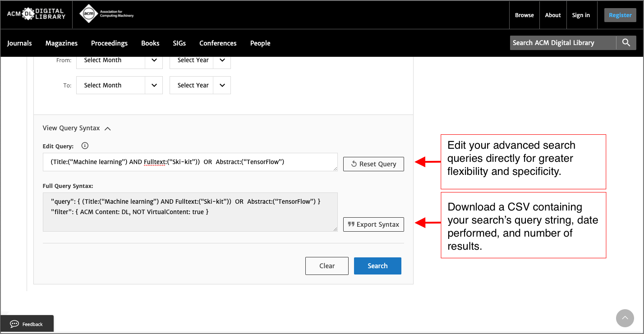This screenshot has width=644, height=334.
Task: Collapse the View Query Syntax section
Action: pos(107,128)
